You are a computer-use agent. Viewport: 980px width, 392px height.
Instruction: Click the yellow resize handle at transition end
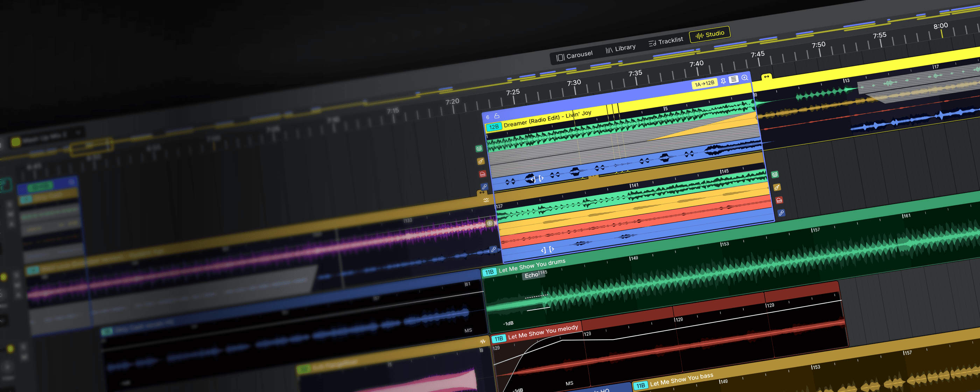click(766, 77)
